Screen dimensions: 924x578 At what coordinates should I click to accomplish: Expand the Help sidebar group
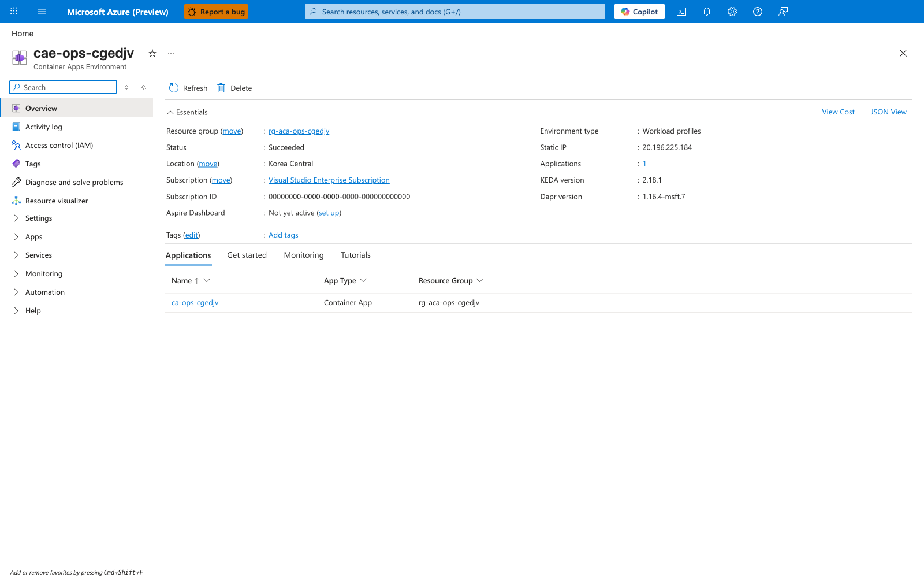pos(33,310)
